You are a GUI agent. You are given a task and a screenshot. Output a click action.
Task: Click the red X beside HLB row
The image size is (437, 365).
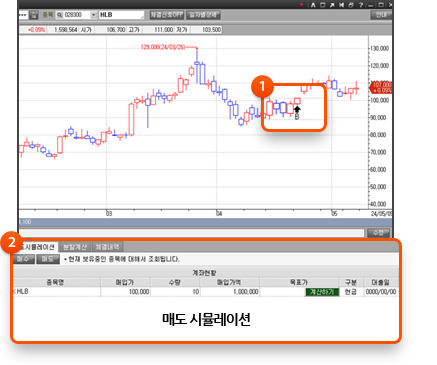(14, 292)
